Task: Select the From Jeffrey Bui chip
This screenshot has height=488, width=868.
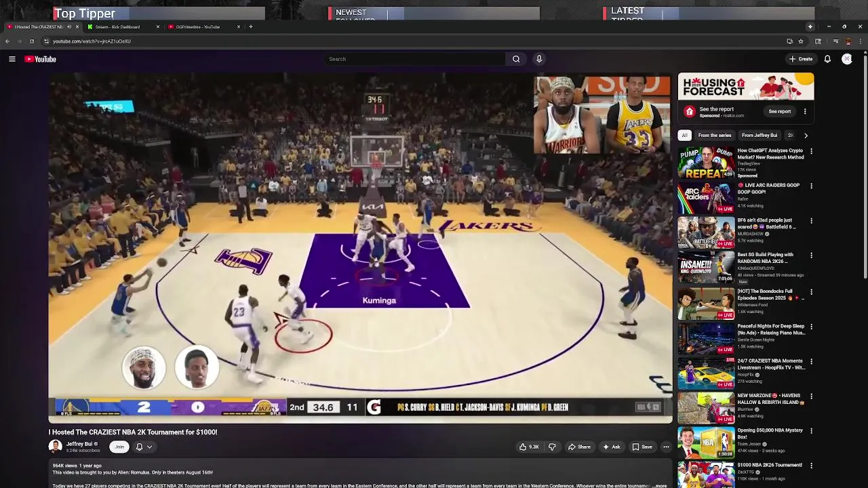Action: pos(759,136)
